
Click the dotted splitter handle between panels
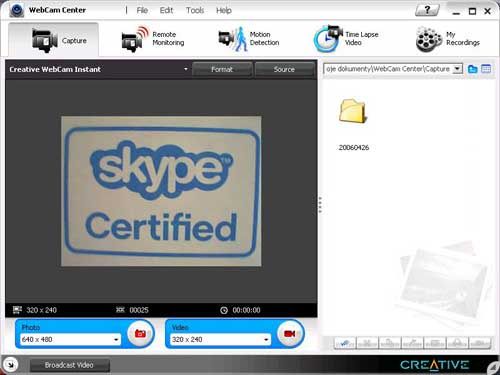coord(320,205)
